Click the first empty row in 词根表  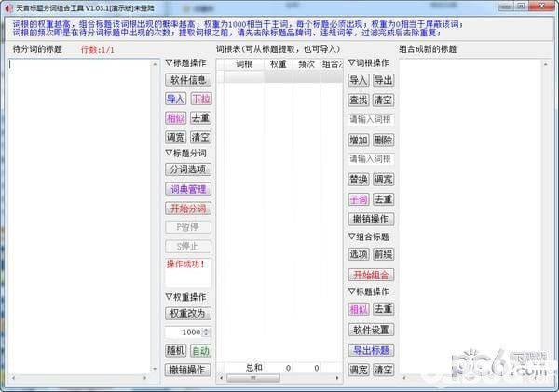pos(279,76)
